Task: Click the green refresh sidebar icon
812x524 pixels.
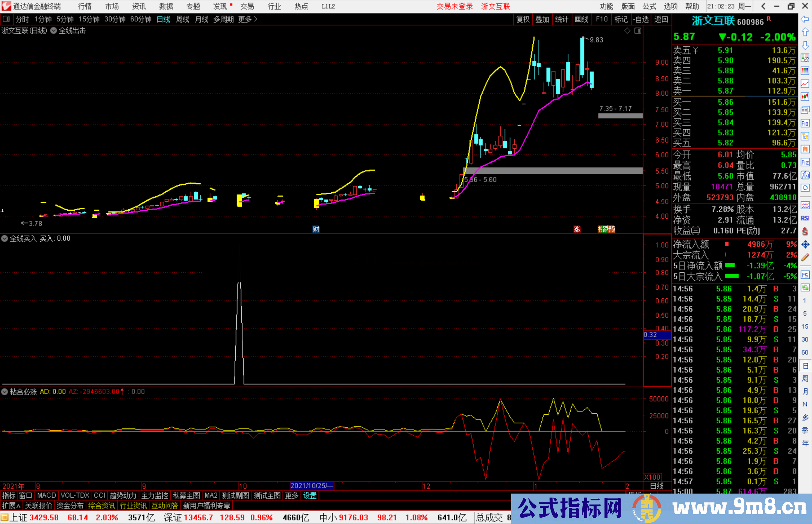Action: (x=805, y=288)
